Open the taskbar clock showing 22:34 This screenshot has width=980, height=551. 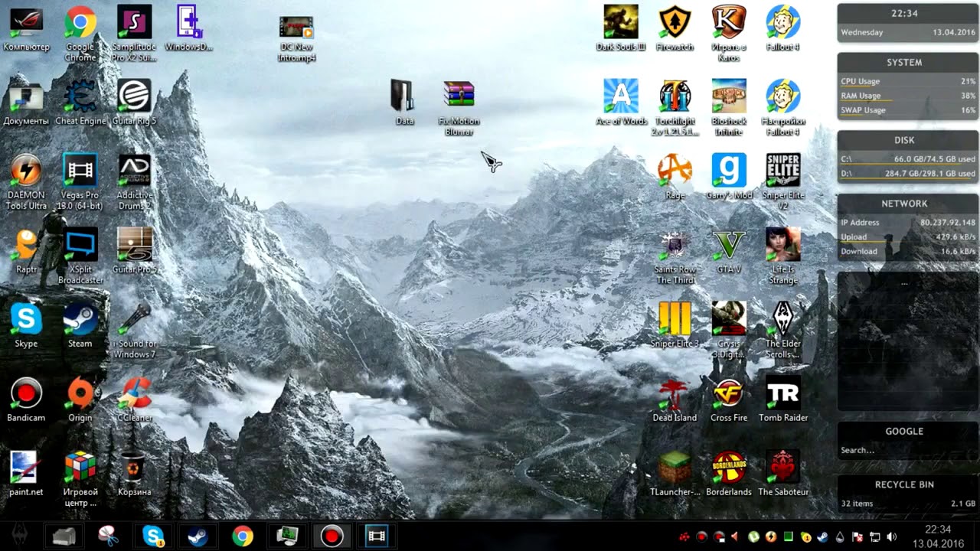(x=938, y=536)
